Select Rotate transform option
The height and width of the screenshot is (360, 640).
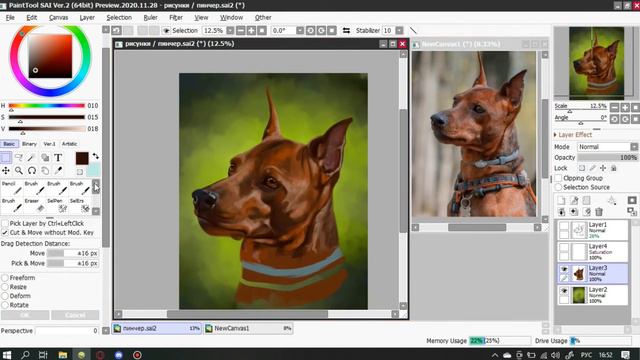(x=5, y=305)
